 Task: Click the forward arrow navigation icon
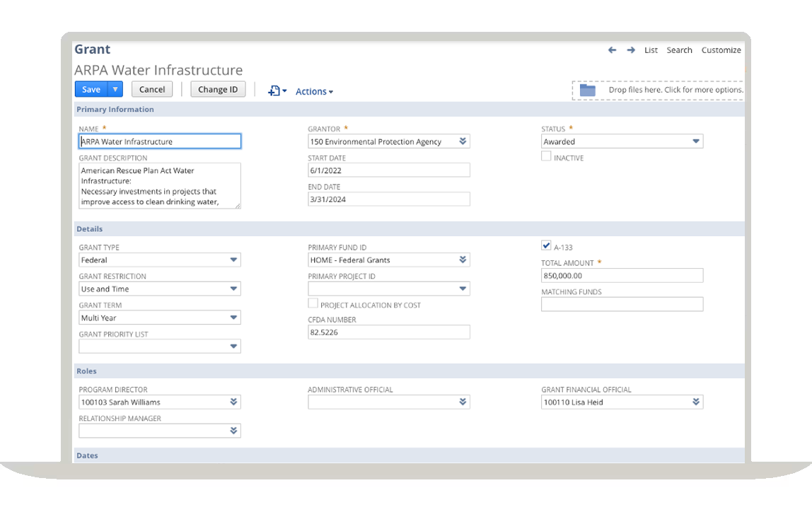[x=631, y=50]
